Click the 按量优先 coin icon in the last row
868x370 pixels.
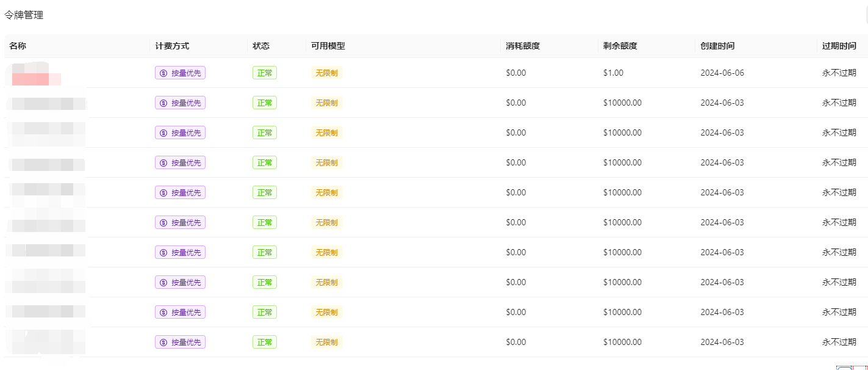point(163,342)
